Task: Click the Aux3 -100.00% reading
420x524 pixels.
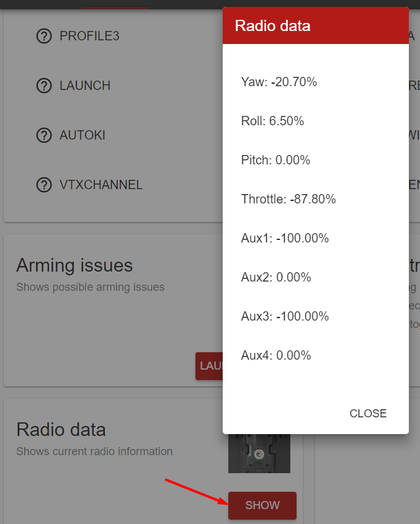Action: pyautogui.click(x=285, y=316)
